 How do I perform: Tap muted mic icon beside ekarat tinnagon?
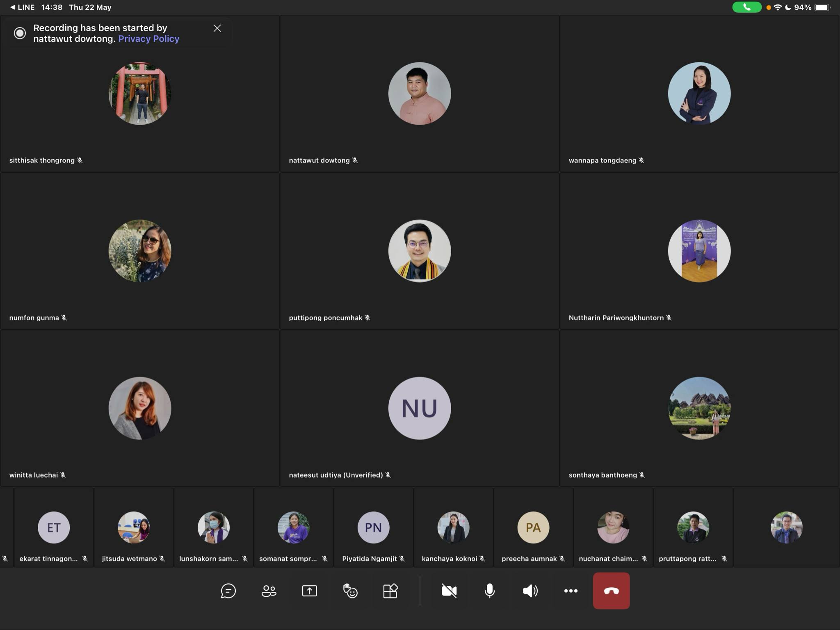click(x=85, y=559)
